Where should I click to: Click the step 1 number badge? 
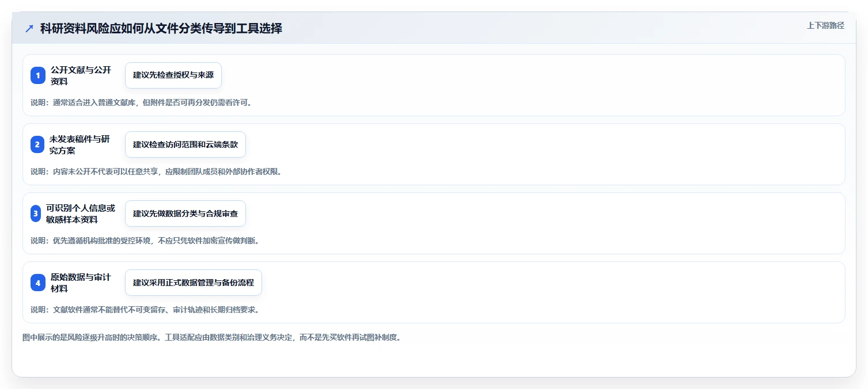[38, 75]
